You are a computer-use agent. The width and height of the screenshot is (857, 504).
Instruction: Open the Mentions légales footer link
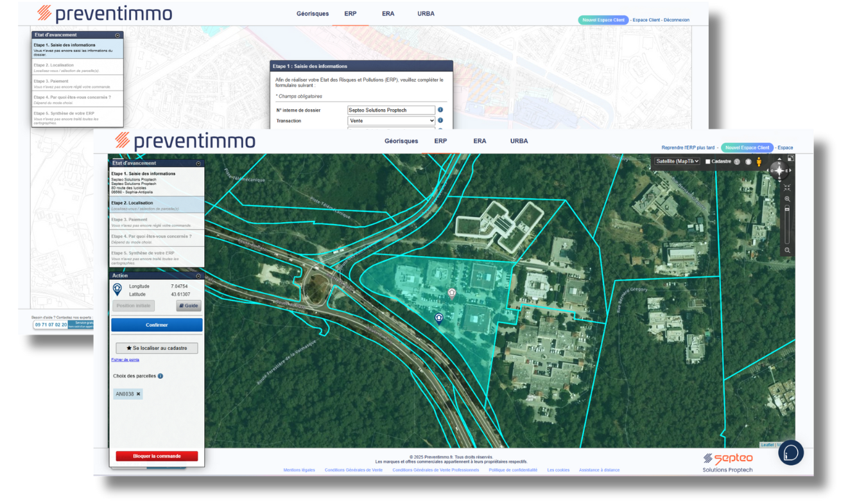pyautogui.click(x=299, y=470)
